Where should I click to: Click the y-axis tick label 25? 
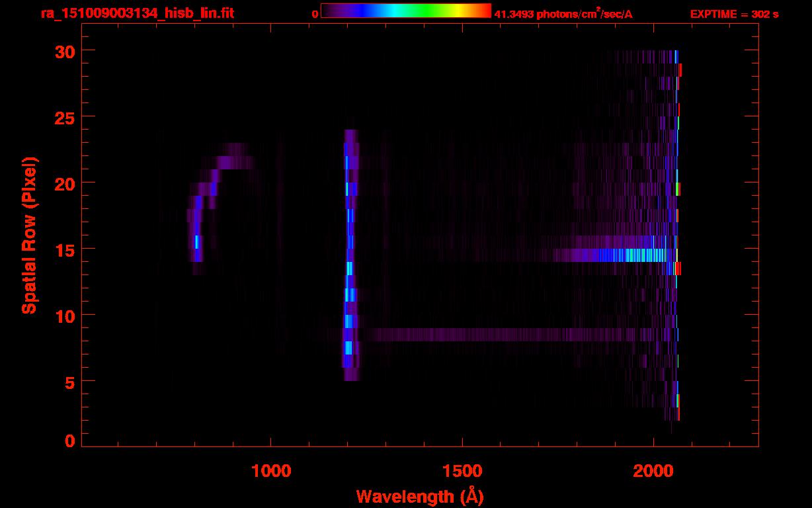(x=64, y=117)
